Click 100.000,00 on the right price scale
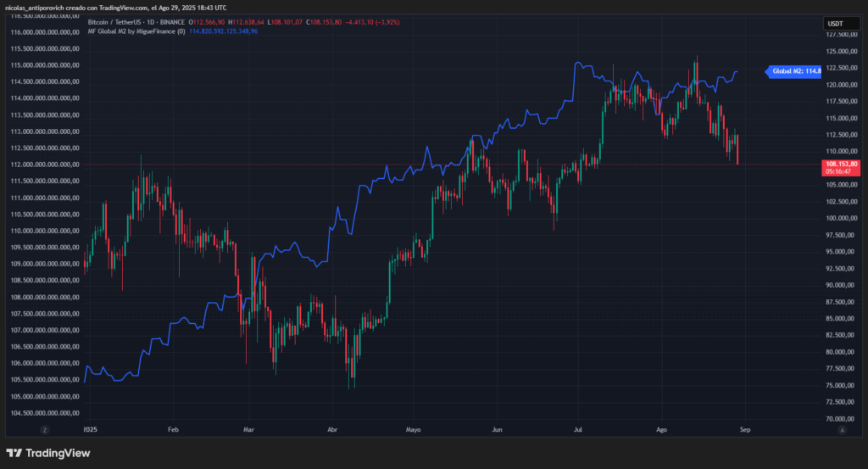The image size is (868, 469). click(840, 218)
